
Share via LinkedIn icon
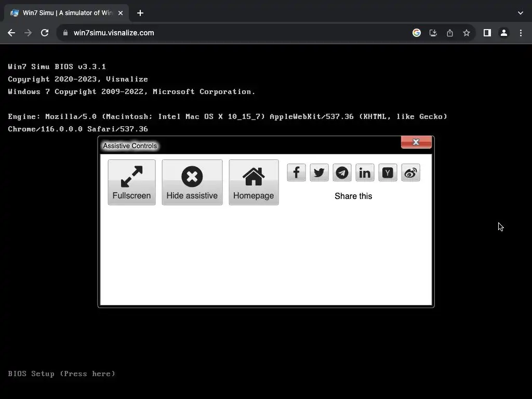click(365, 172)
